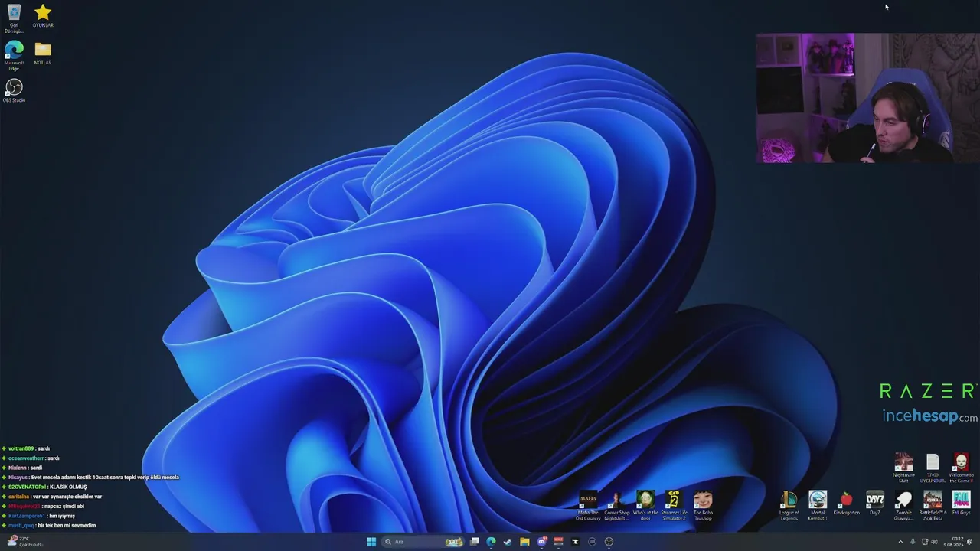
Task: Open the notification bell
Action: point(969,542)
